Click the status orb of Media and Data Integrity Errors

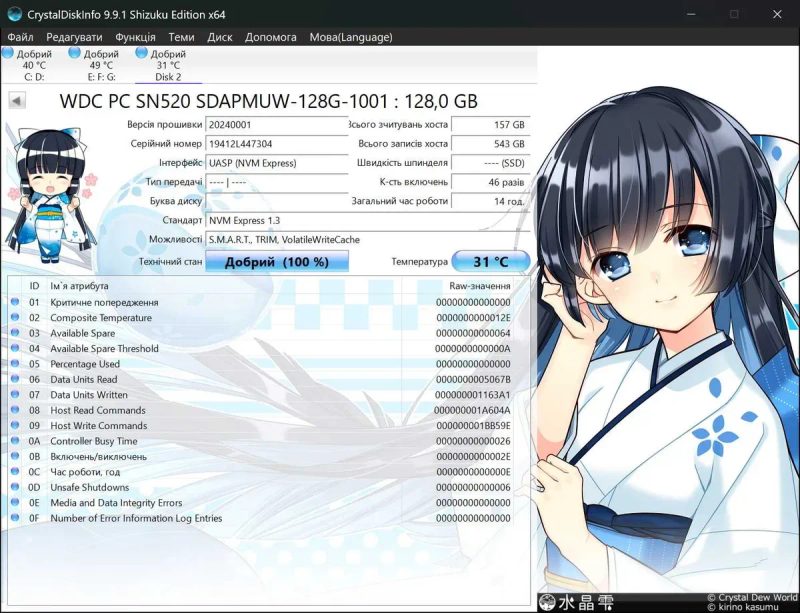tap(15, 502)
